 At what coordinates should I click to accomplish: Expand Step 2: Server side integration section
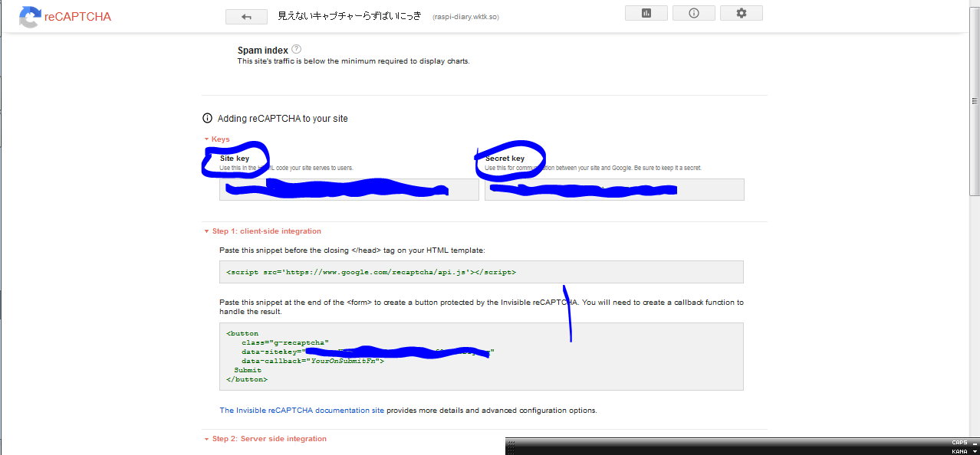(x=265, y=439)
